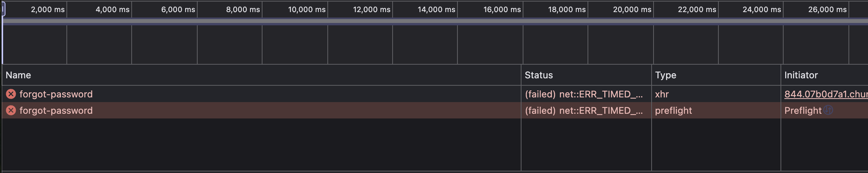
Task: Click the 26,000 ms timeline marker
Action: point(827,9)
